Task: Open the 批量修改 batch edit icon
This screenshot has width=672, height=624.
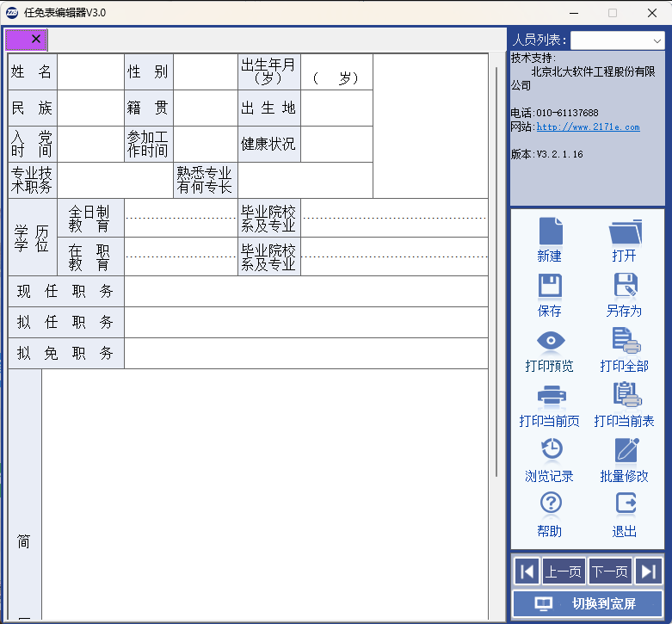Action: point(626,450)
